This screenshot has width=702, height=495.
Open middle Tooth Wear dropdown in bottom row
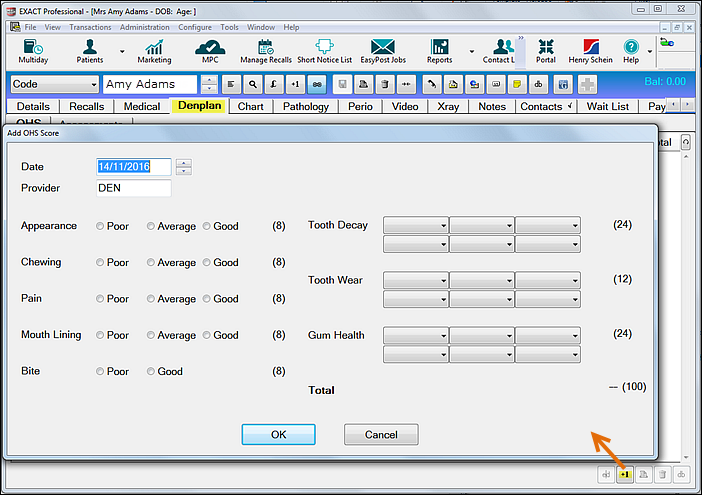coord(482,299)
